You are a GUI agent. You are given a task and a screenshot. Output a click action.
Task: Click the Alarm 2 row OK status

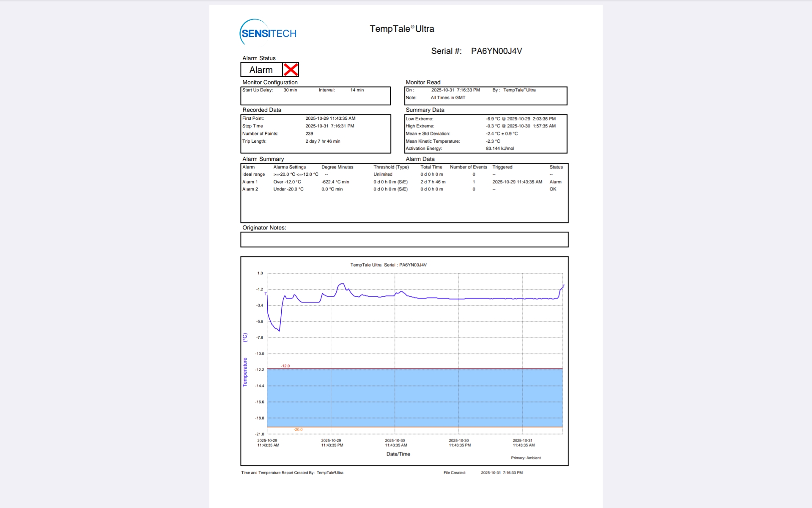553,189
